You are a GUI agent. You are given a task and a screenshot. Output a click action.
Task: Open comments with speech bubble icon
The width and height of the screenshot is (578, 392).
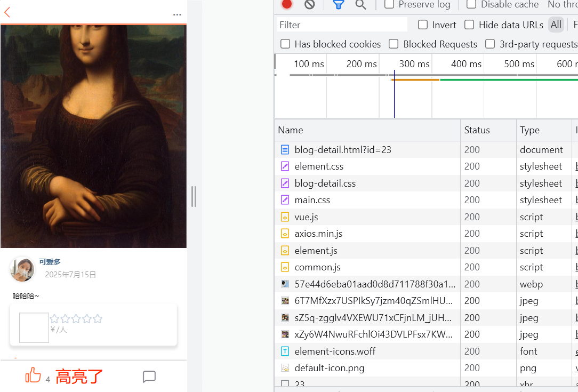click(x=149, y=377)
